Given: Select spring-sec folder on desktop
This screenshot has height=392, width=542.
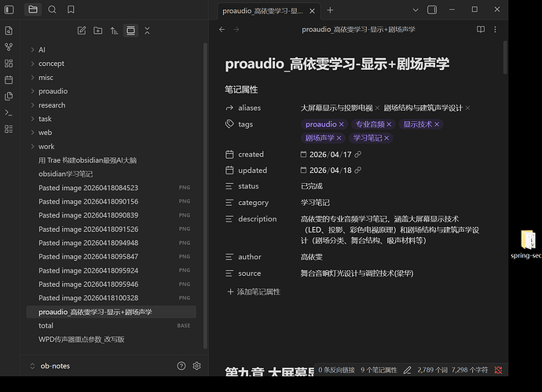Looking at the screenshot, I should 527,245.
